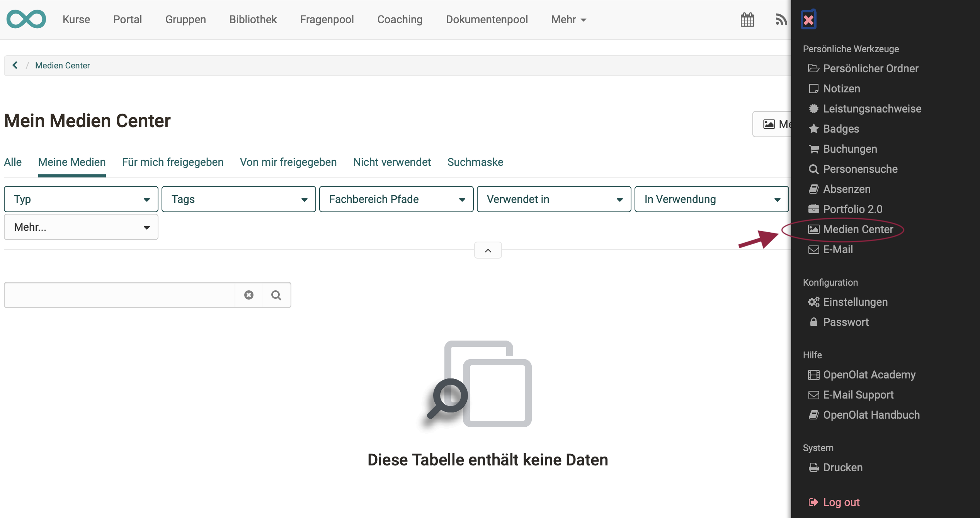Open the calendar icon in the top bar
Image resolution: width=980 pixels, height=518 pixels.
click(x=747, y=19)
